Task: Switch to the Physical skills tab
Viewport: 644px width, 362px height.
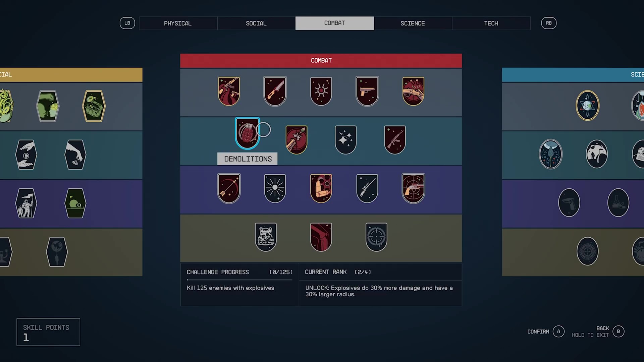Action: click(x=178, y=23)
